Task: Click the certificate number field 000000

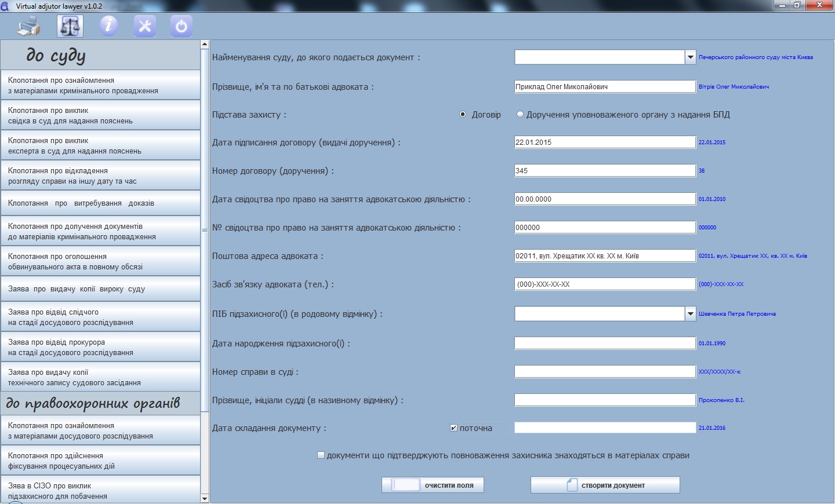Action: coord(605,228)
